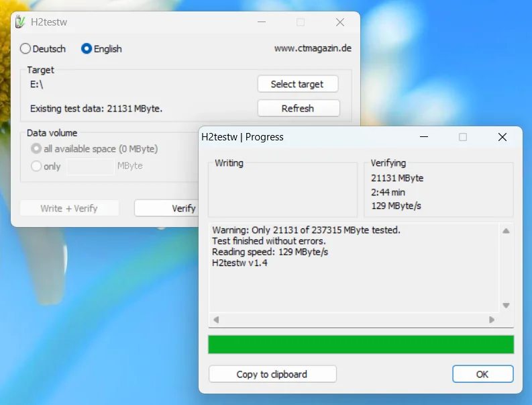The height and width of the screenshot is (405, 532).
Task: Click the 'Warning: Only 21131 of 237315 MByte tested.' line
Action: click(x=306, y=230)
